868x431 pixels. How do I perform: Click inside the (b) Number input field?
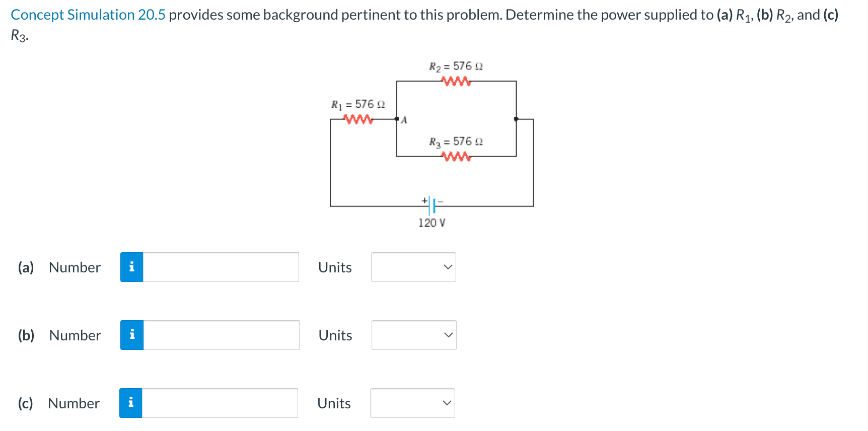(x=219, y=335)
